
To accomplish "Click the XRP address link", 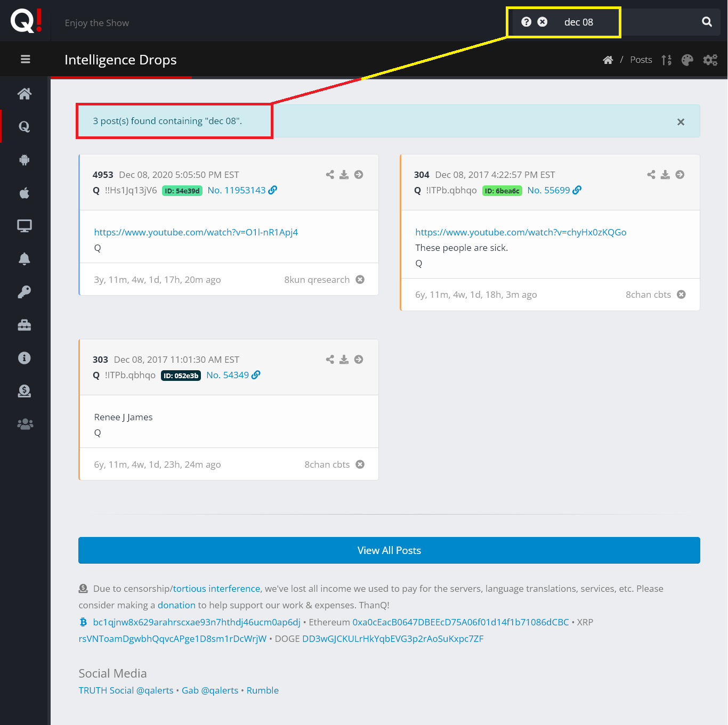I will pos(173,639).
